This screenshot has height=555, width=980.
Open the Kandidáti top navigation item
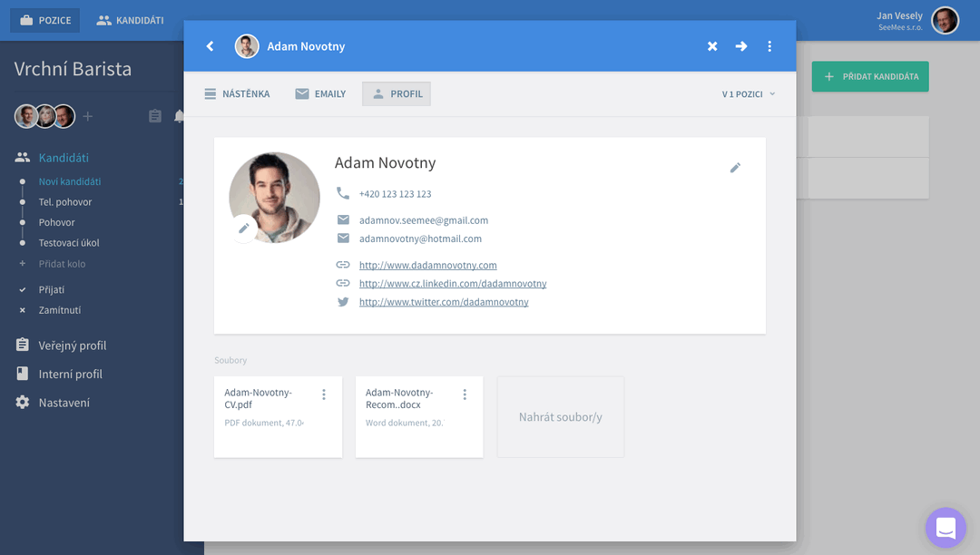pos(130,20)
